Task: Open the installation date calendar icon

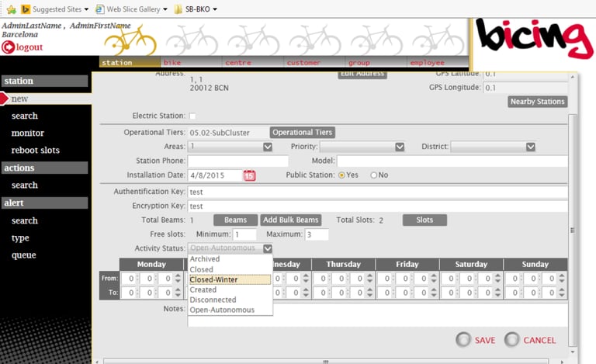Action: [249, 175]
